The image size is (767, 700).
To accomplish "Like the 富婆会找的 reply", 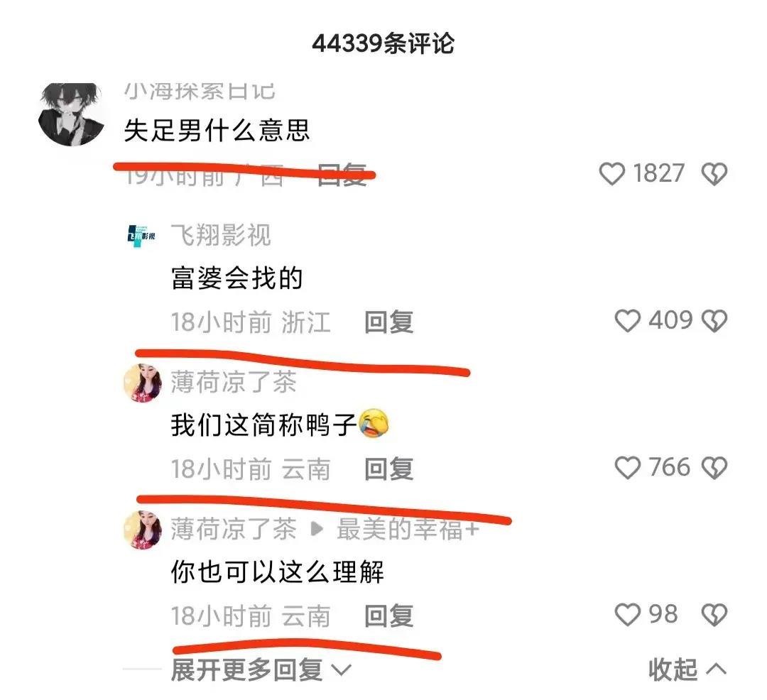I will (628, 321).
